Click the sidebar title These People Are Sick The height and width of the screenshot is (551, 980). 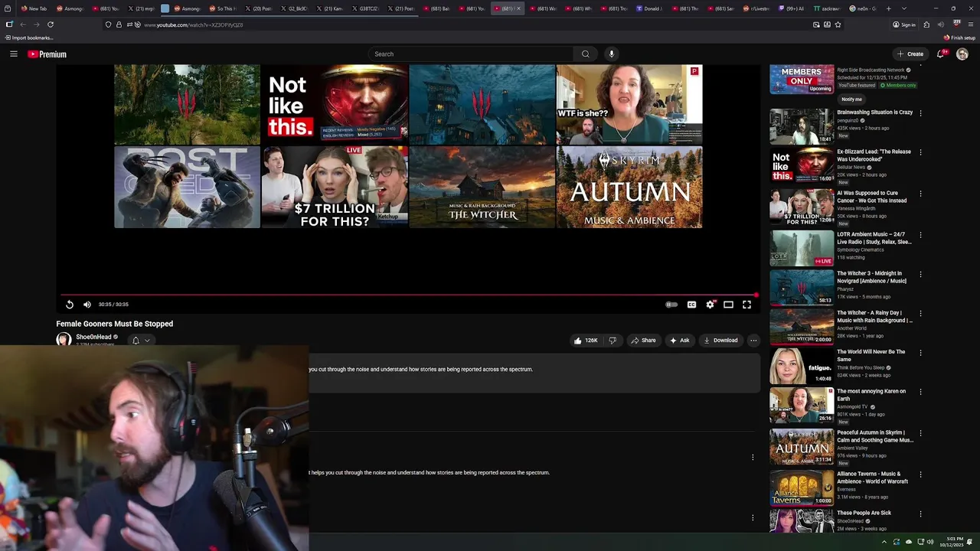pyautogui.click(x=864, y=513)
